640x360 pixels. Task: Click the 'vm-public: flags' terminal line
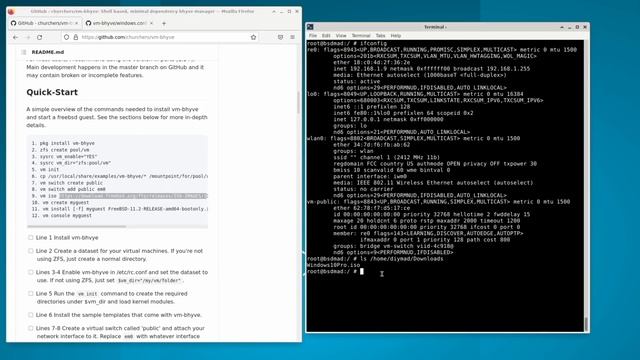point(438,202)
